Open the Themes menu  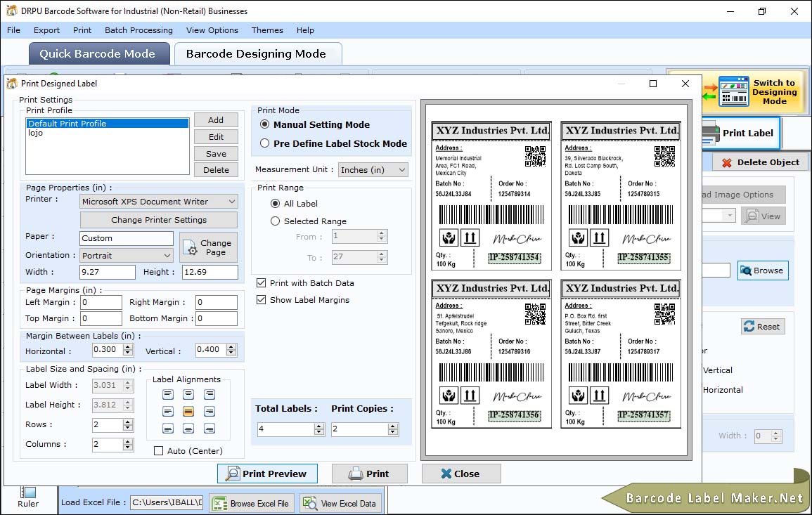pos(267,30)
